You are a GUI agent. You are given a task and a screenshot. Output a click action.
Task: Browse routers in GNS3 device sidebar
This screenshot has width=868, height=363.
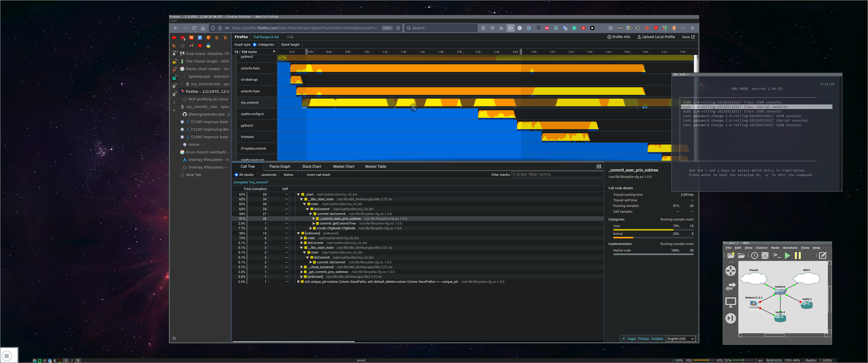[x=730, y=271]
